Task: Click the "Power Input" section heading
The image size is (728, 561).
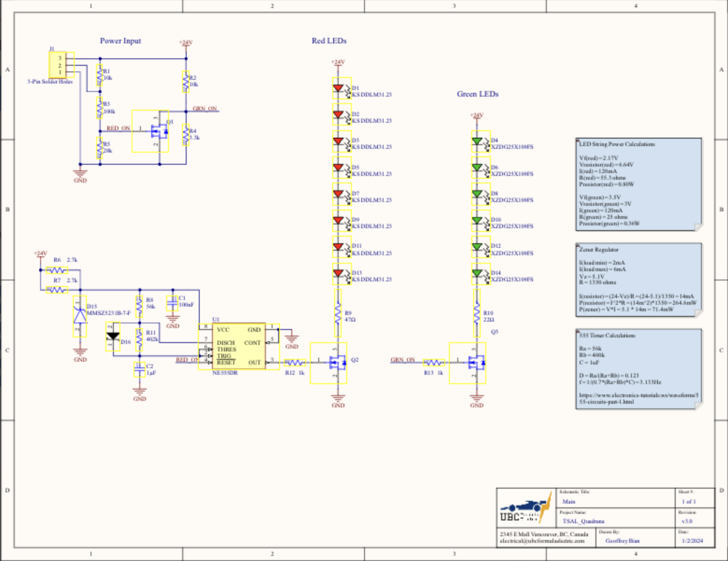Action: pyautogui.click(x=120, y=41)
